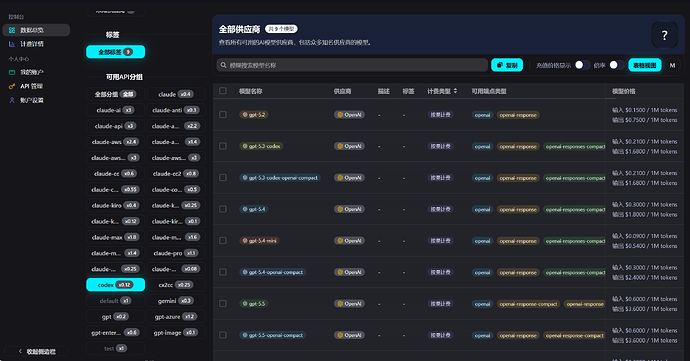Check the gpt-5.5 row checkbox
The width and height of the screenshot is (690, 361).
(x=223, y=303)
